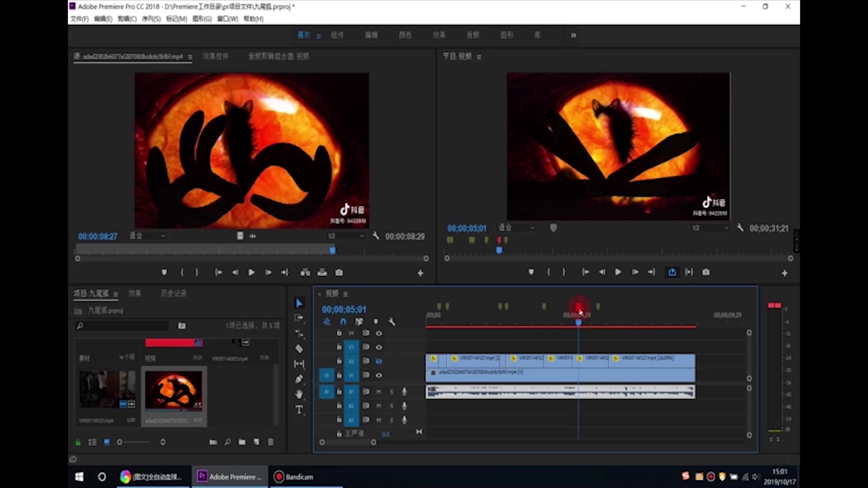Click New Bin folder icon in Project panel
Viewport: 868px width, 488px height.
click(x=242, y=442)
